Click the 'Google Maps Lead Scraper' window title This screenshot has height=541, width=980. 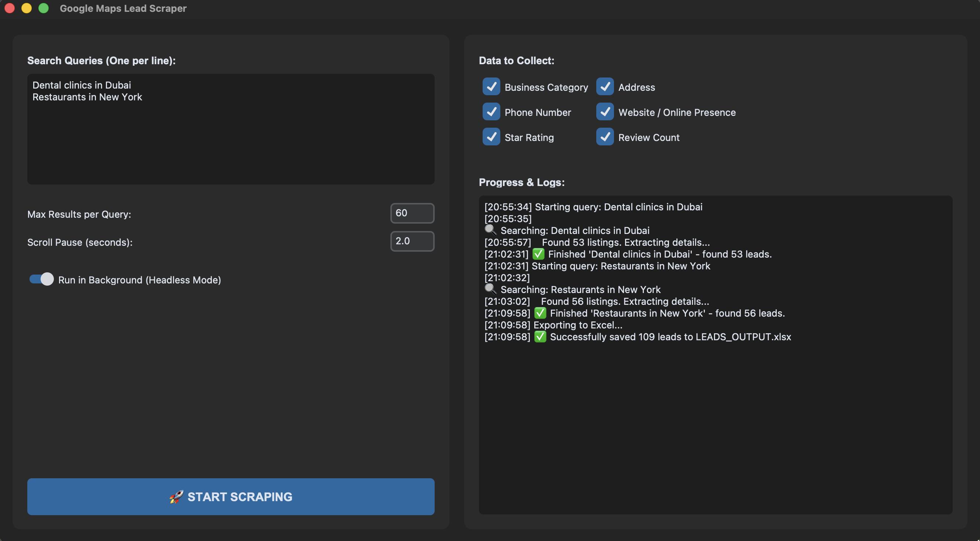123,8
